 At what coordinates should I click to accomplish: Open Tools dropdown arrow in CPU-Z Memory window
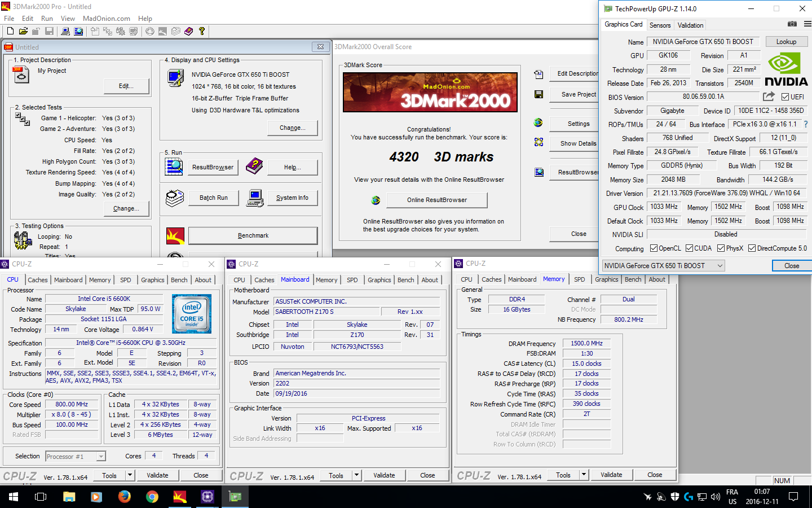pyautogui.click(x=584, y=475)
